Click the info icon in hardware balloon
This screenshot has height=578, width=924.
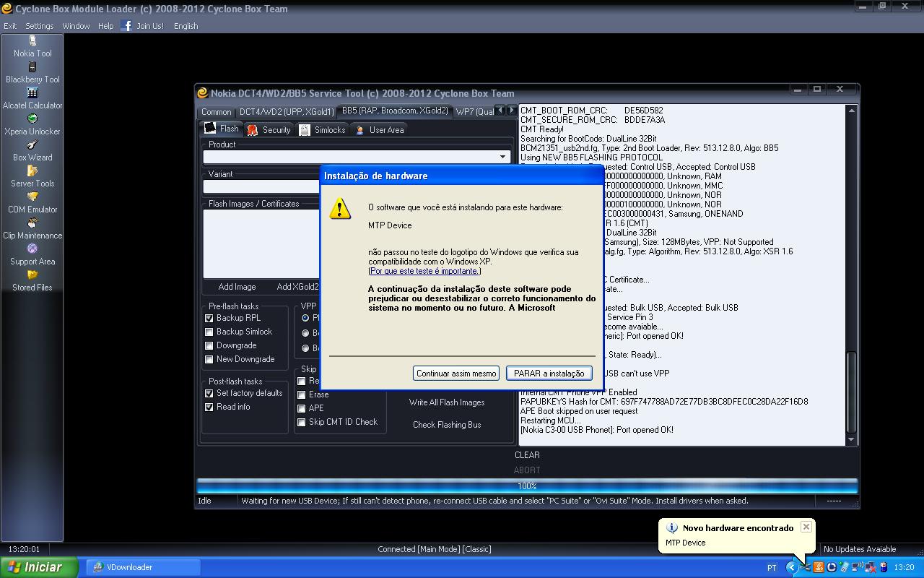click(x=672, y=528)
